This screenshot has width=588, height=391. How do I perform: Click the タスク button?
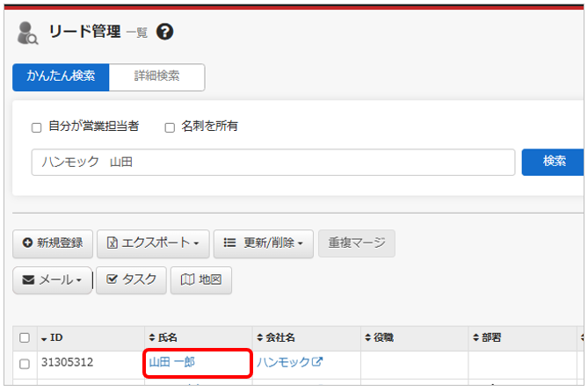131,280
